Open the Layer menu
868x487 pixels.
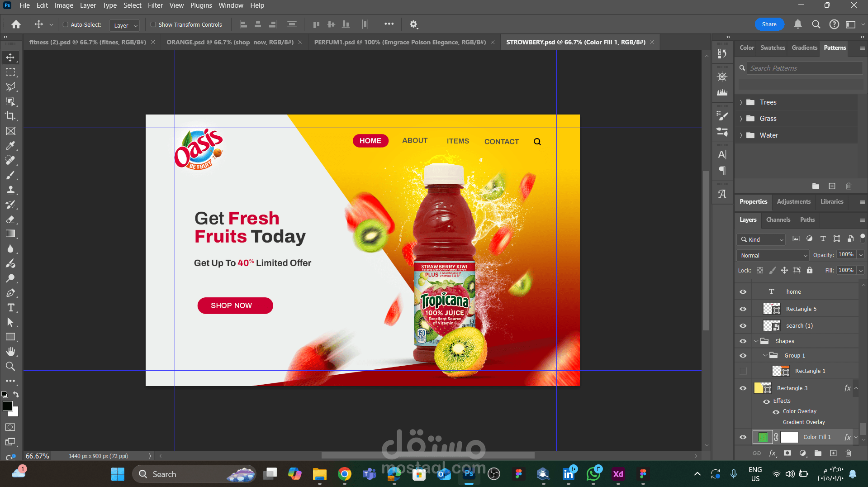[x=88, y=5]
